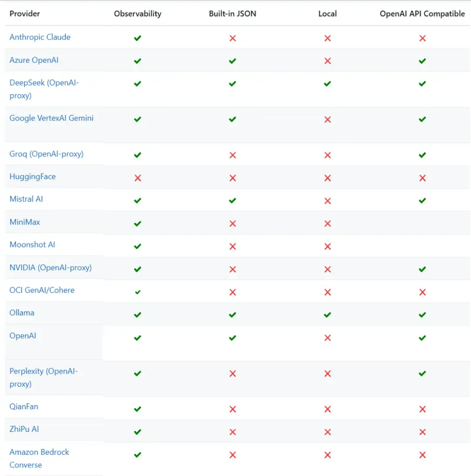Image resolution: width=471 pixels, height=476 pixels.
Task: Click the Anthropic Claude provider link
Action: click(40, 37)
